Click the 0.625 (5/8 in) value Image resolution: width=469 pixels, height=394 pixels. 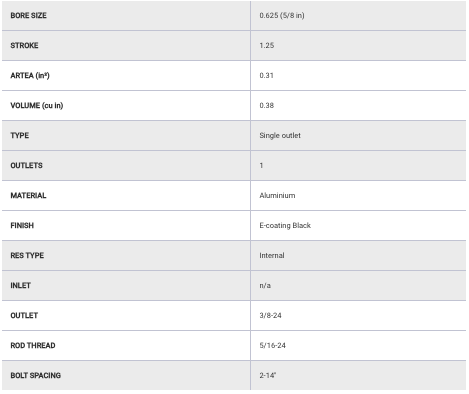[282, 15]
